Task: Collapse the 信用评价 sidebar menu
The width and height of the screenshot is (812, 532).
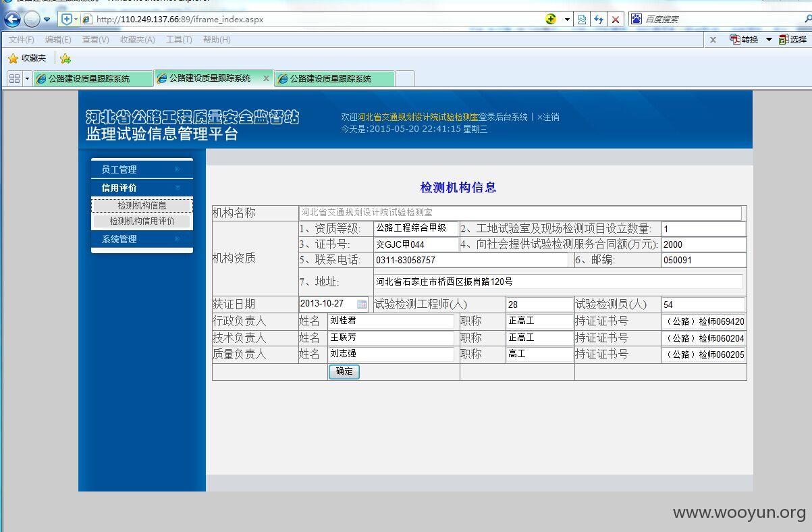Action: (142, 188)
